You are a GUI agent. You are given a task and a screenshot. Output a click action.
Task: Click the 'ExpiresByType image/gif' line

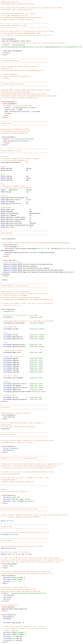pyautogui.click(x=23, y=358)
